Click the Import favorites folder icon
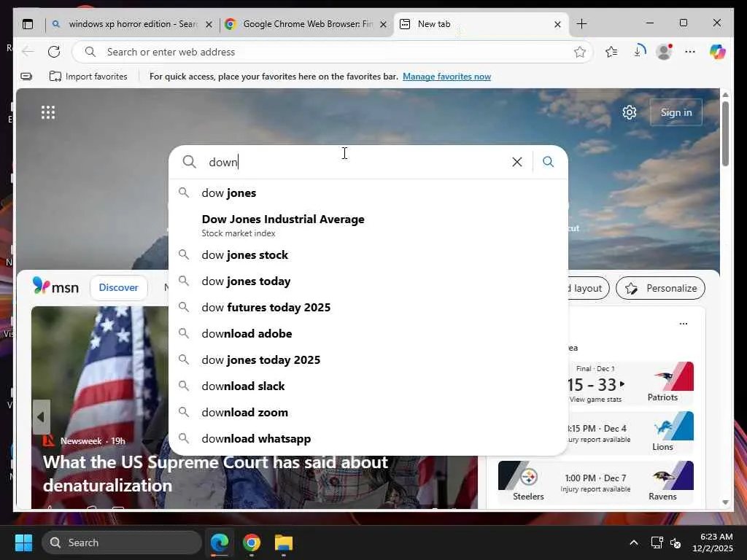Image resolution: width=747 pixels, height=560 pixels. [55, 76]
